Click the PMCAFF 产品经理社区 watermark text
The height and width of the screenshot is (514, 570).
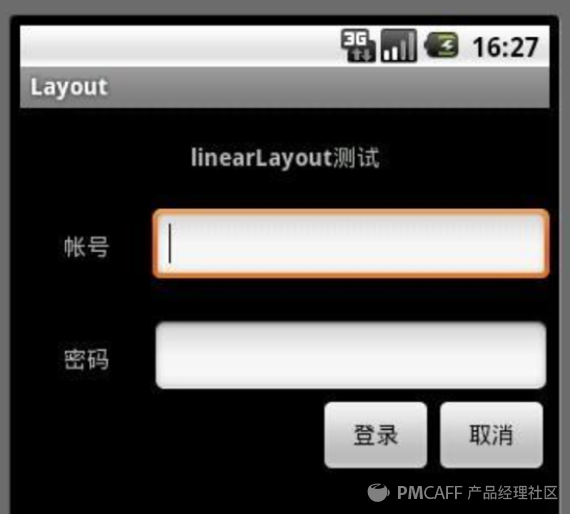point(477,493)
